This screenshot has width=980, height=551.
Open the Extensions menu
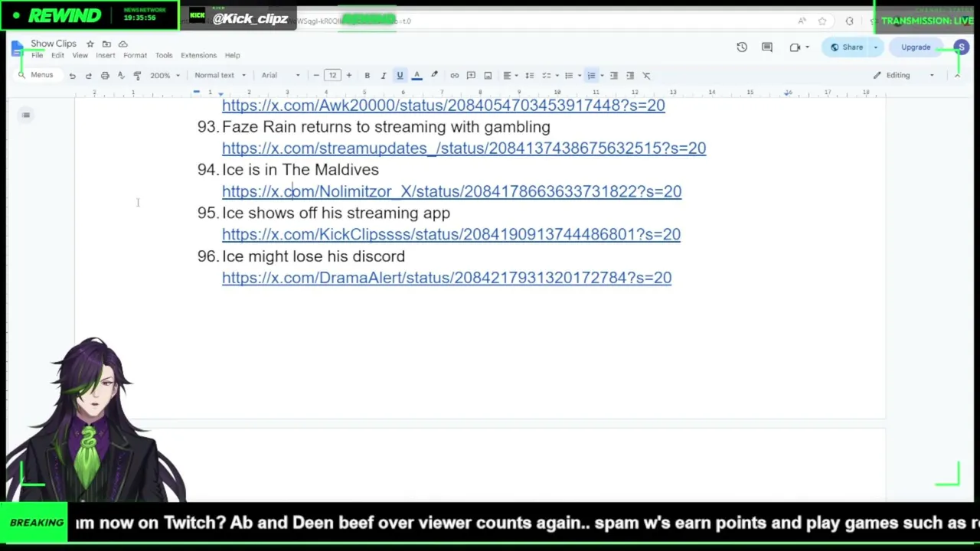click(198, 56)
